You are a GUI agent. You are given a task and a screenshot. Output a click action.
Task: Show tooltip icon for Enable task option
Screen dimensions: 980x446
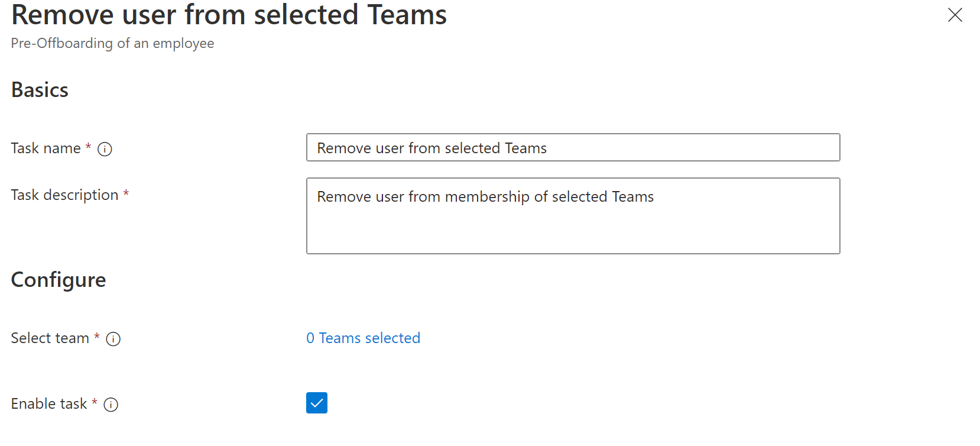[111, 405]
